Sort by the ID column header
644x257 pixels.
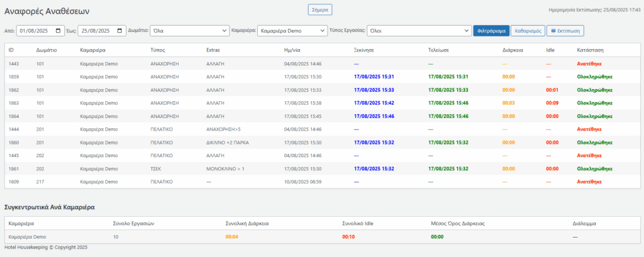click(x=11, y=50)
